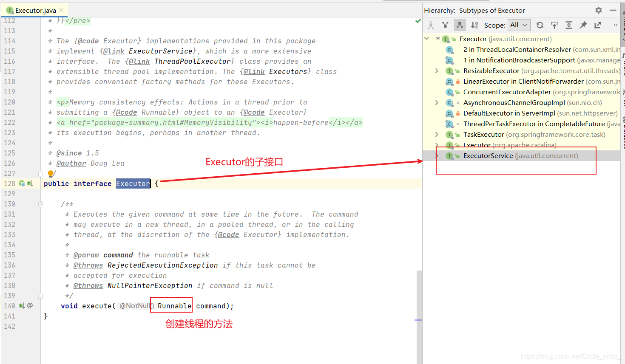Select 1 in NotificationBroadcasterSupport row
This screenshot has height=364, width=625.
click(x=522, y=60)
